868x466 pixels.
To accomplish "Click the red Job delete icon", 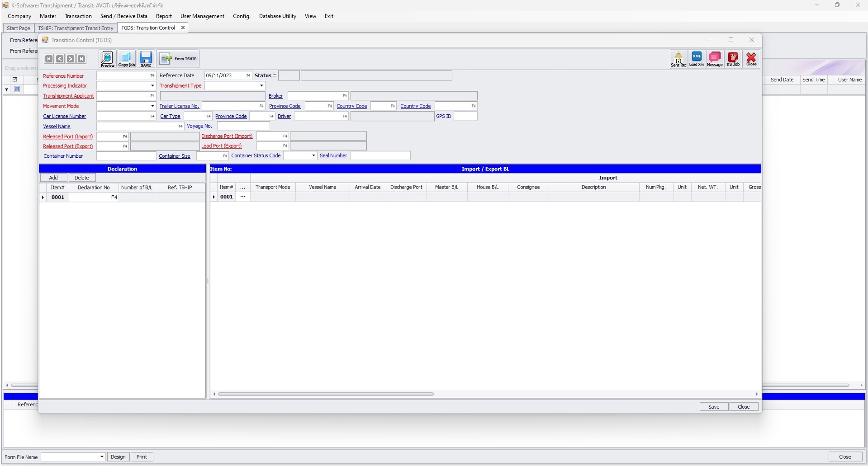I will [733, 59].
